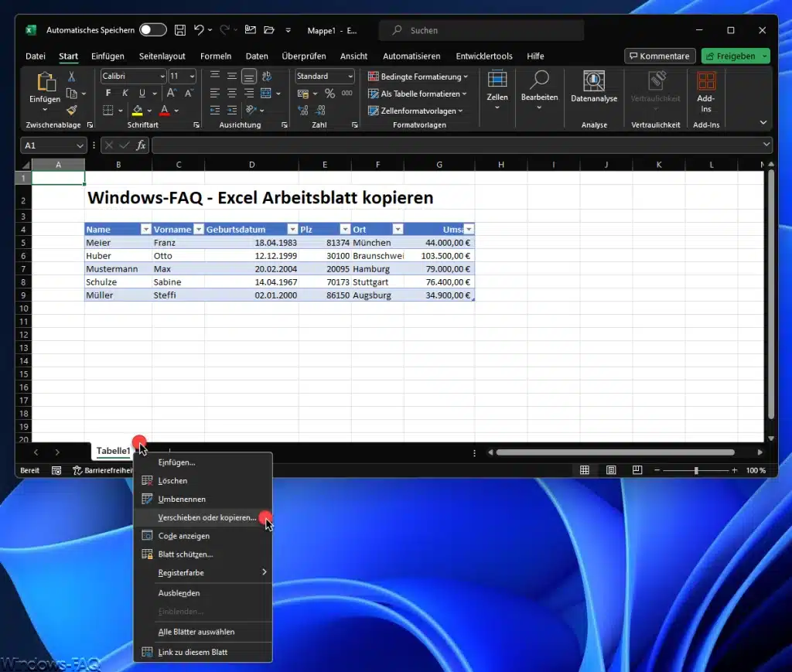Click the center horizontal alignment icon
The width and height of the screenshot is (792, 672).
click(232, 94)
